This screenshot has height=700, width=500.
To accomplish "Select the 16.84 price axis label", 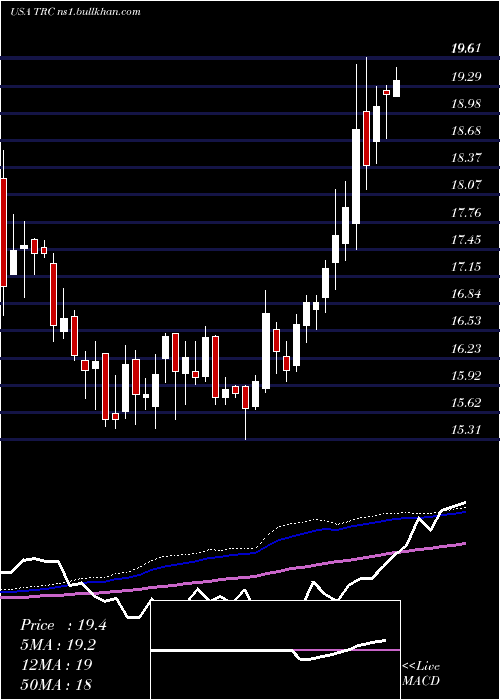I will pyautogui.click(x=466, y=294).
